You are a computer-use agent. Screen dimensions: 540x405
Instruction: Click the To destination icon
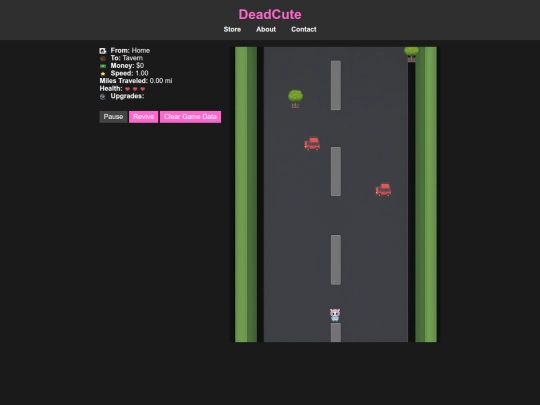point(103,59)
